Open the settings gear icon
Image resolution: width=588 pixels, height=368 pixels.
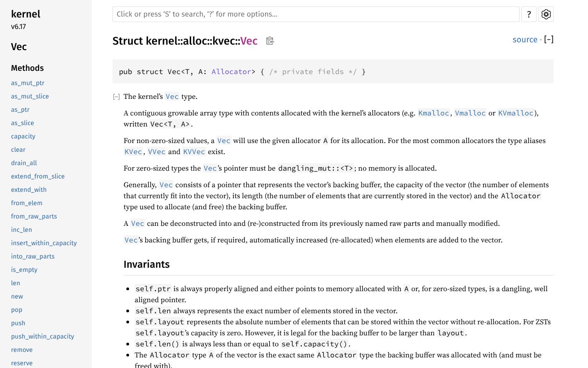pos(546,14)
